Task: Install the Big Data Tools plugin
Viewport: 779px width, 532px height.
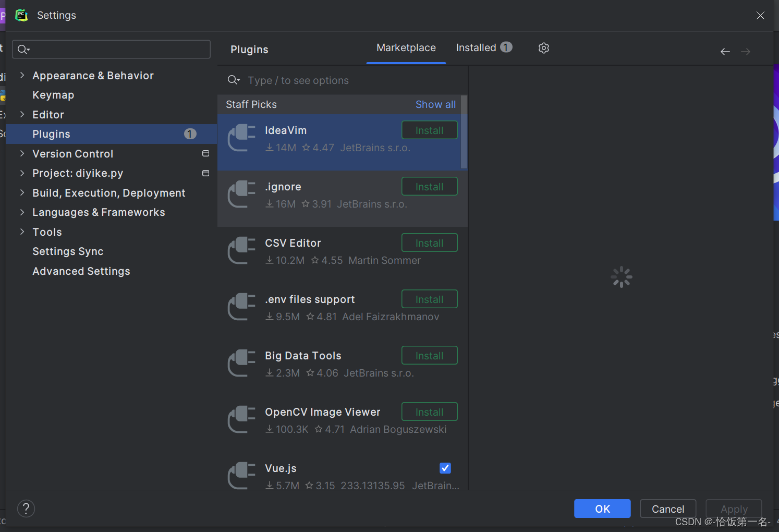Action: coord(430,356)
